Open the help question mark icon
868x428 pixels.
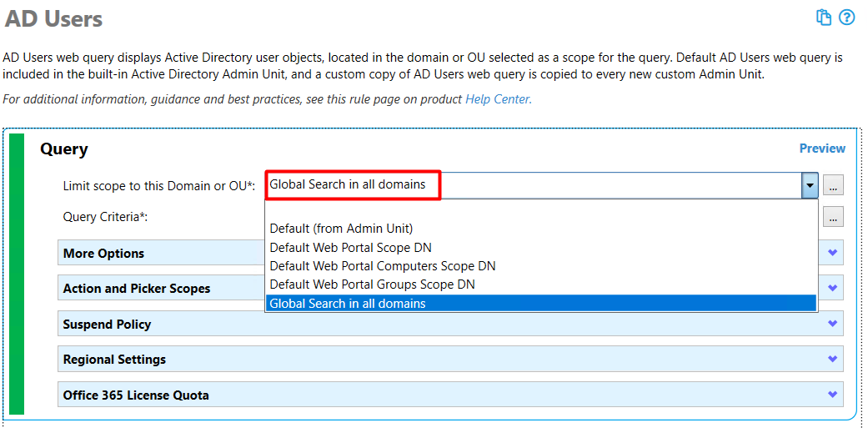(847, 18)
